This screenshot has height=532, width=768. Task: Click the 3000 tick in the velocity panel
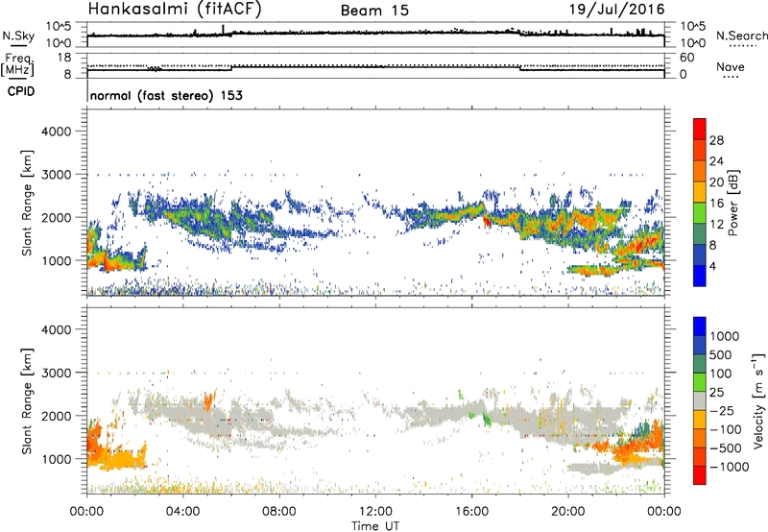[x=57, y=373]
